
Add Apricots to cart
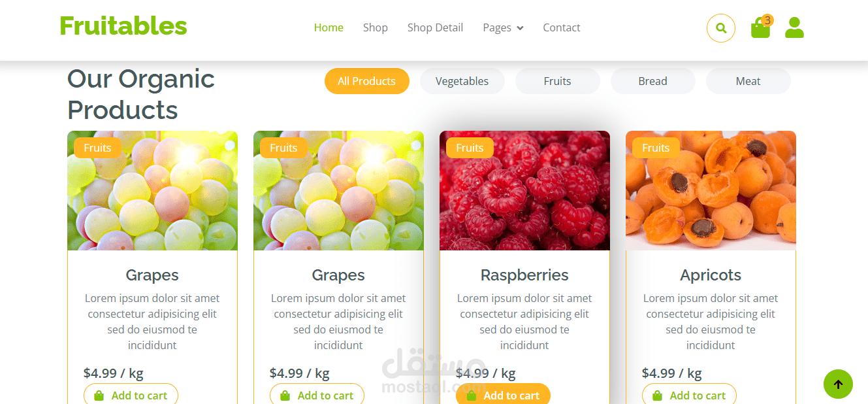689,394
